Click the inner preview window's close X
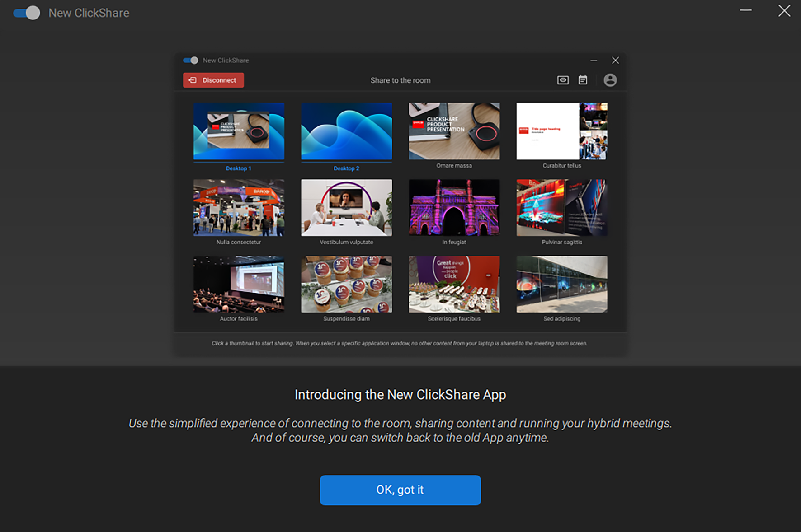 615,60
